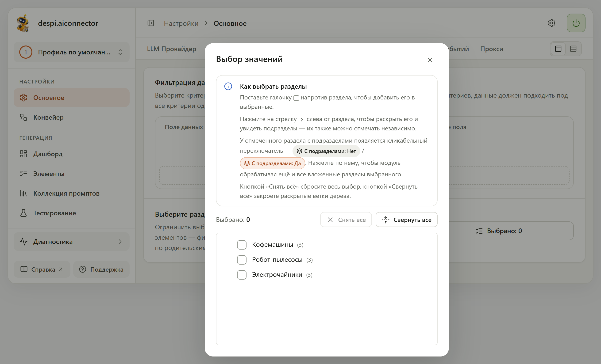Open Основное in the sidebar
The height and width of the screenshot is (364, 601).
71,98
